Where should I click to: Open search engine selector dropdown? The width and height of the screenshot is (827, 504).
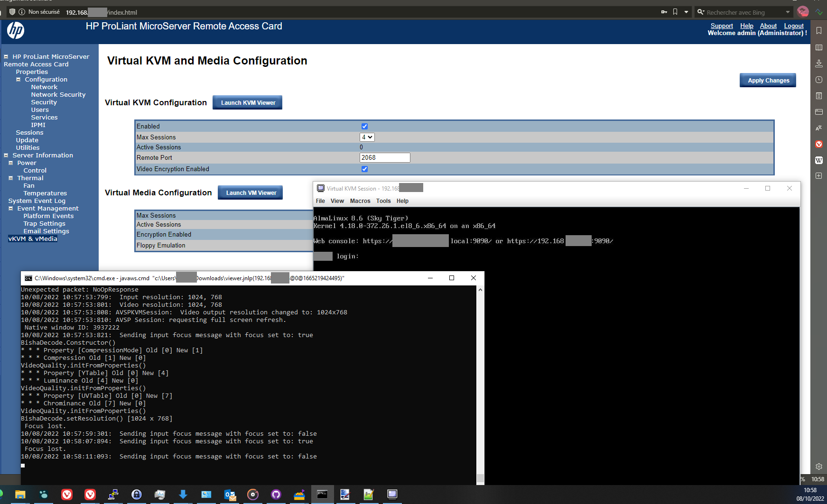pos(701,12)
